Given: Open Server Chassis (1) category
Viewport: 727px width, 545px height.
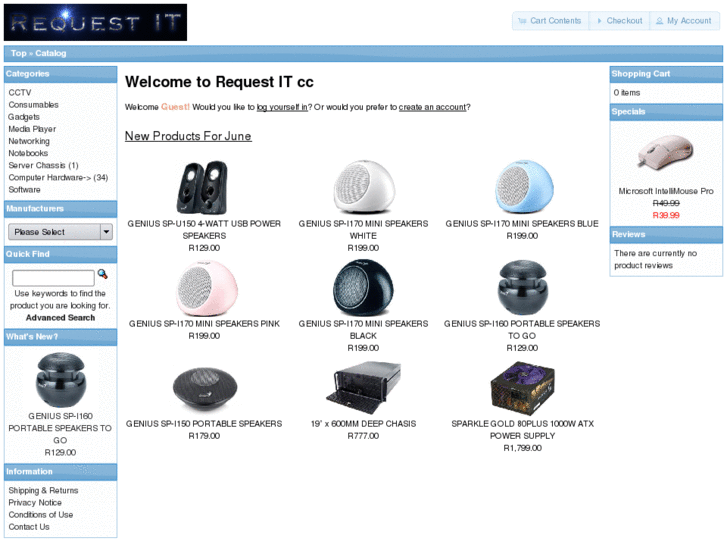Looking at the screenshot, I should click(x=44, y=165).
